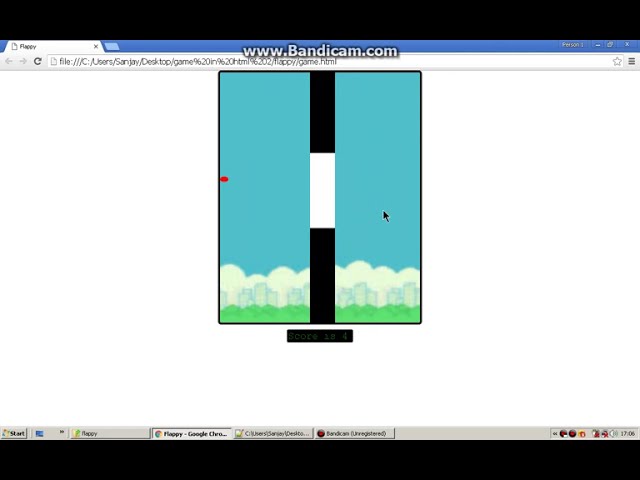Click the browser Back arrow

9,61
